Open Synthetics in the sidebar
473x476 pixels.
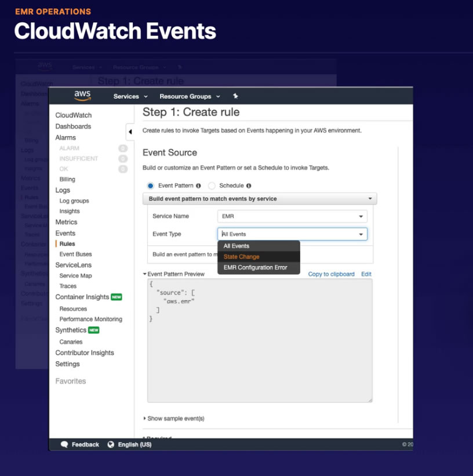71,330
